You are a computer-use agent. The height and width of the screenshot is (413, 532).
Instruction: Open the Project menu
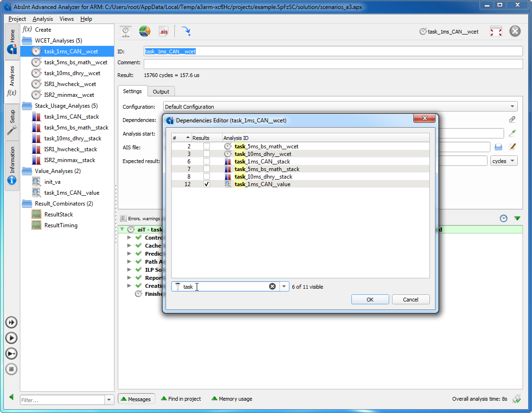17,18
